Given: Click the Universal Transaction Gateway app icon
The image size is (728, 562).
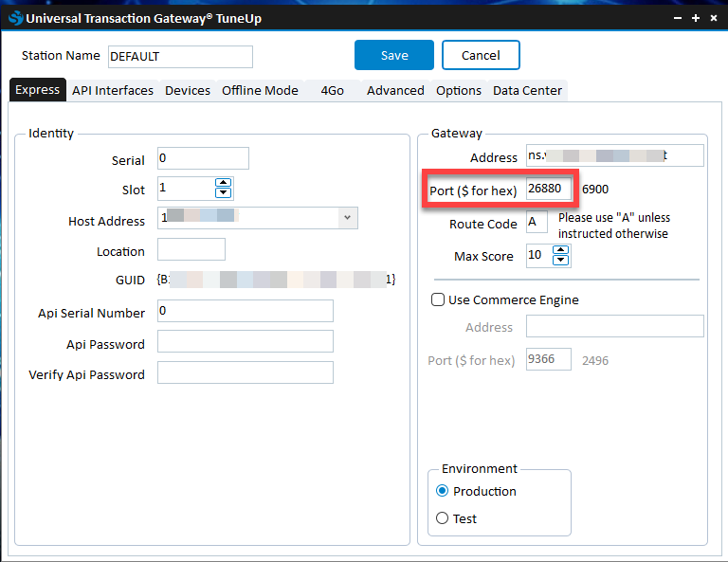Looking at the screenshot, I should pyautogui.click(x=15, y=17).
